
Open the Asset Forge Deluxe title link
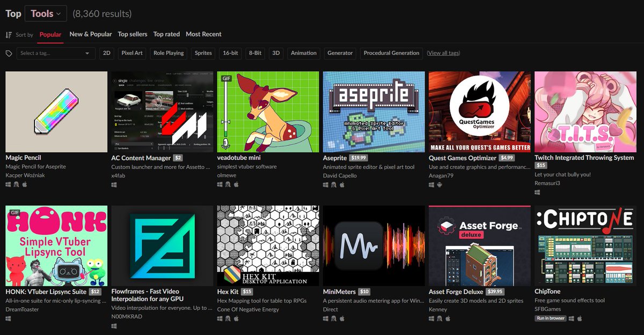click(x=456, y=292)
